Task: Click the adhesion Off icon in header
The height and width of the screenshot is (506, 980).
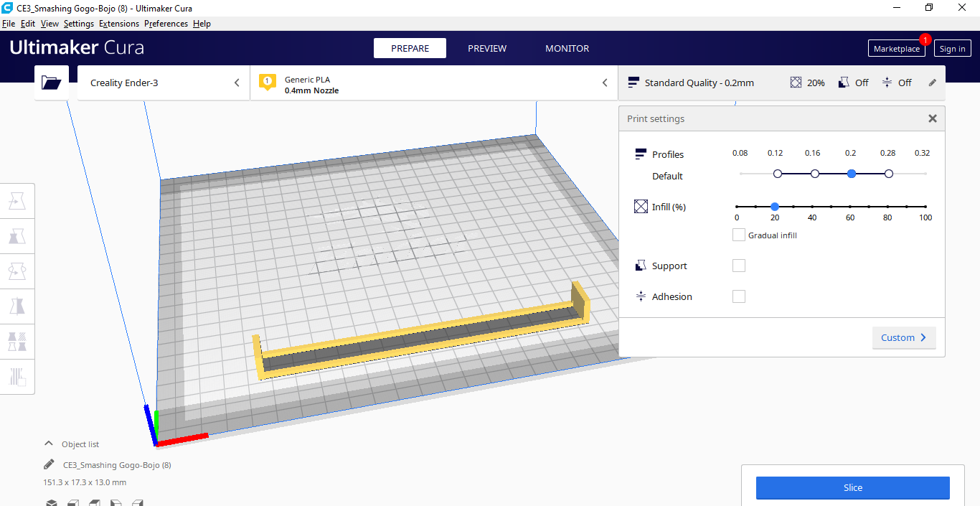Action: 887,83
